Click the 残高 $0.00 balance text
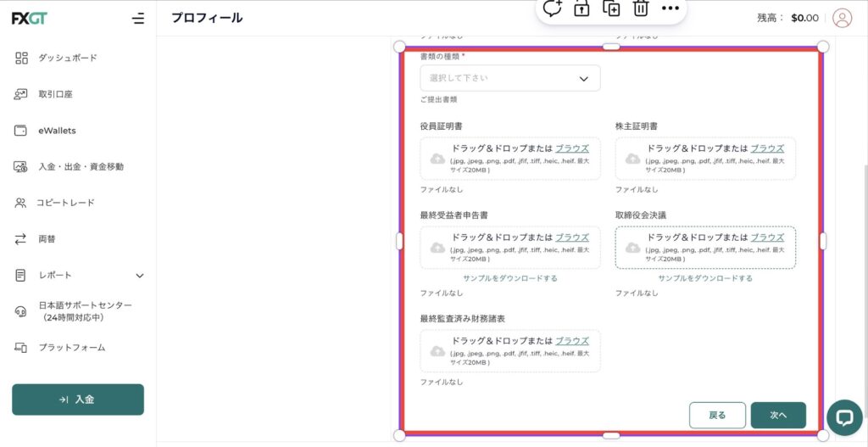868x447 pixels. (x=787, y=19)
